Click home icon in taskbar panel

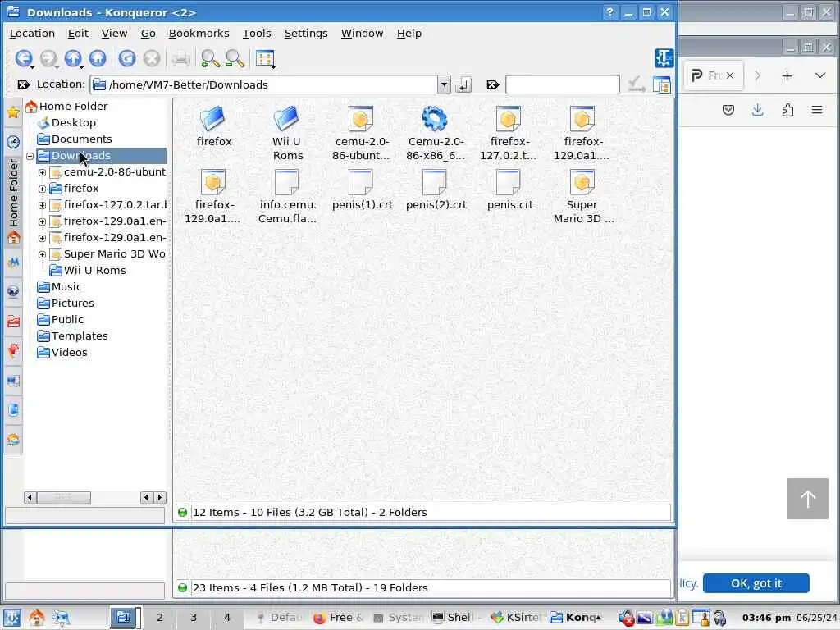coord(36,619)
